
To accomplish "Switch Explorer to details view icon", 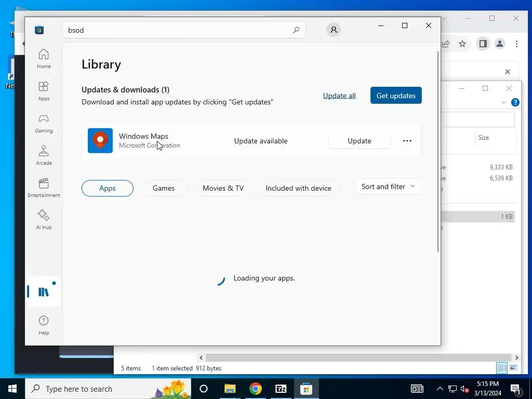I will point(502,368).
